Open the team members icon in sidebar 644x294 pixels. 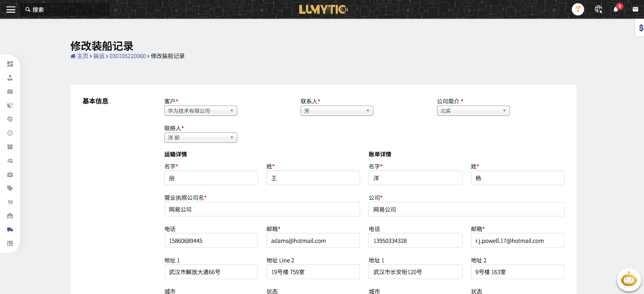tap(10, 161)
